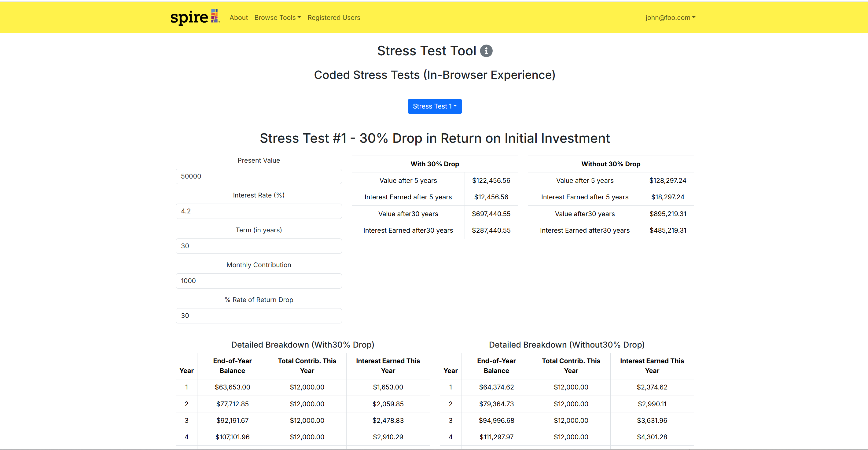Viewport: 868px width, 450px height.
Task: Select the Term (in years) input
Action: coord(259,246)
